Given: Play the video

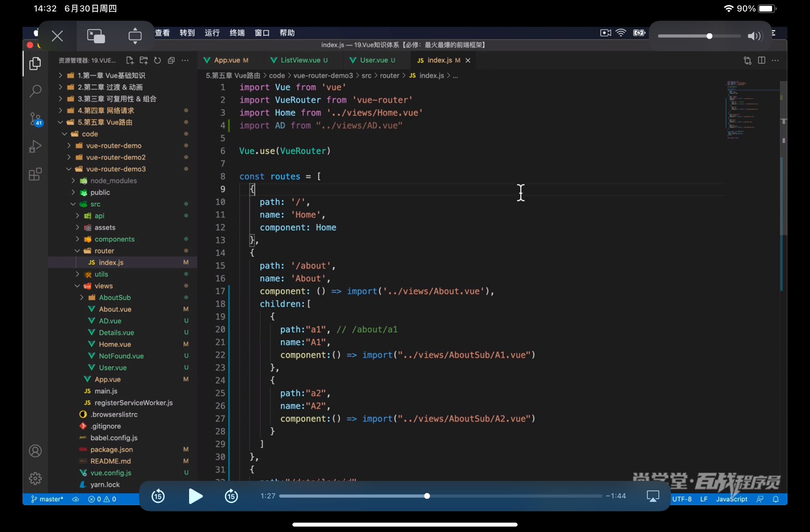Looking at the screenshot, I should (x=195, y=496).
